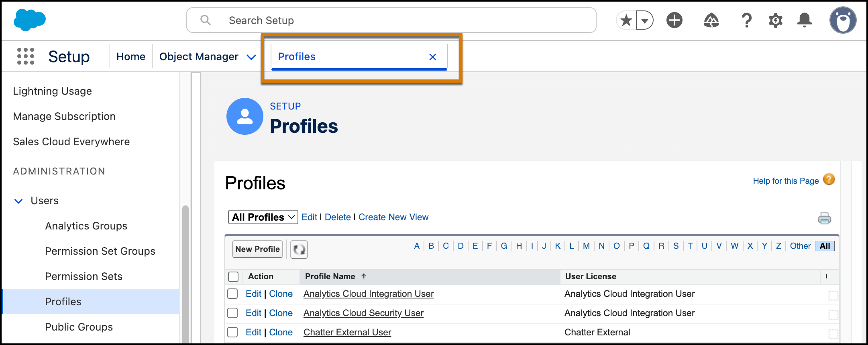The width and height of the screenshot is (868, 345).
Task: Click the Delete view link
Action: point(338,217)
